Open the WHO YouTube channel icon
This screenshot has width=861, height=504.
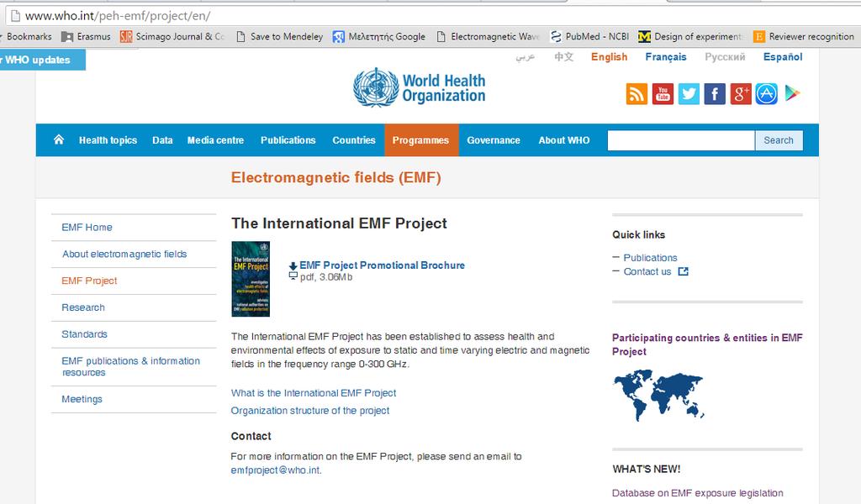[x=663, y=94]
